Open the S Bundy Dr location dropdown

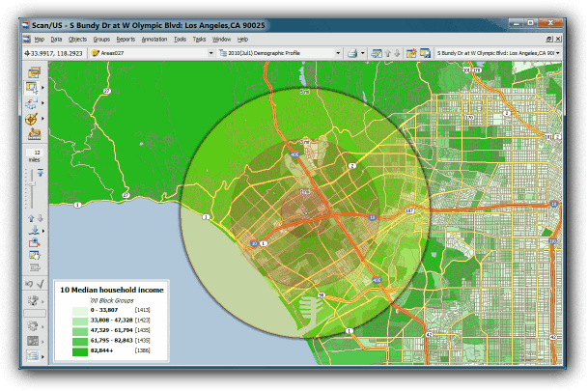(x=558, y=53)
